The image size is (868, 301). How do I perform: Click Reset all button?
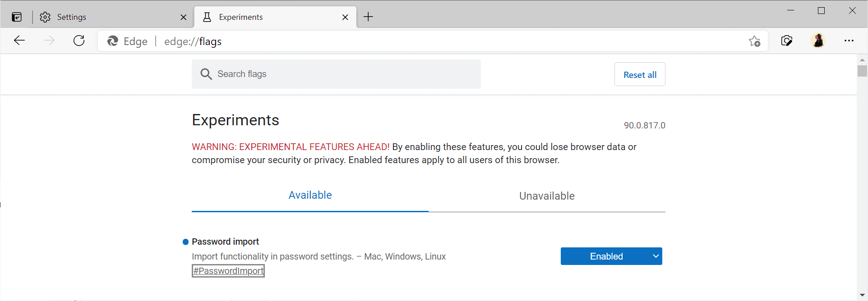click(x=640, y=74)
